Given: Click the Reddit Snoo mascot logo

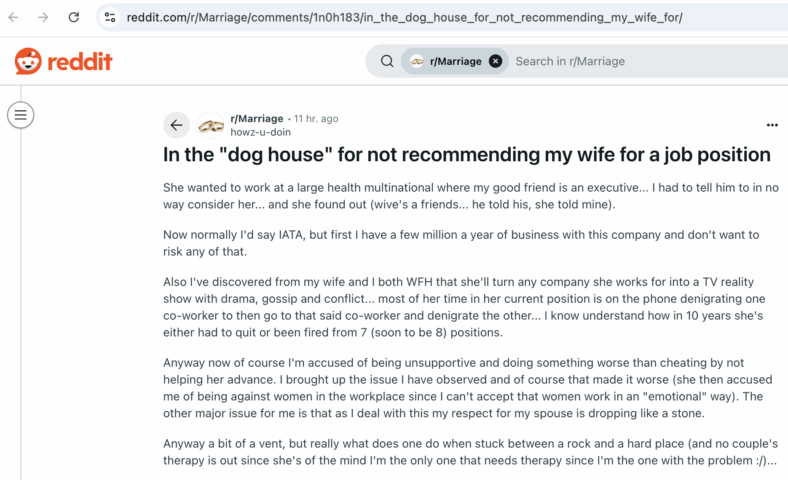Looking at the screenshot, I should (x=28, y=61).
